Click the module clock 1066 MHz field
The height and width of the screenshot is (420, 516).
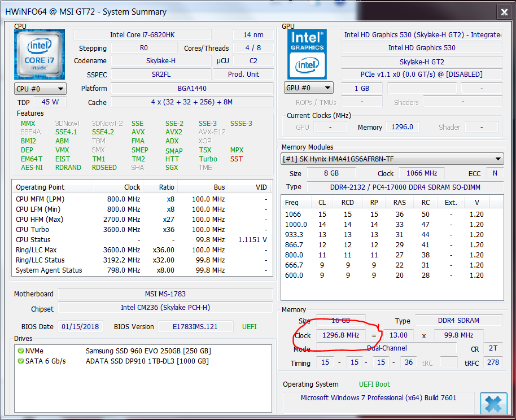tap(422, 173)
